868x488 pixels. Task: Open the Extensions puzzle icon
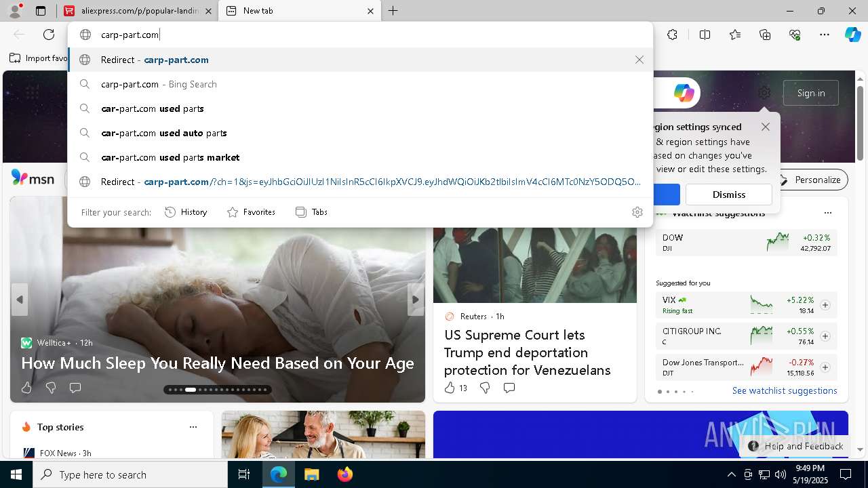672,35
